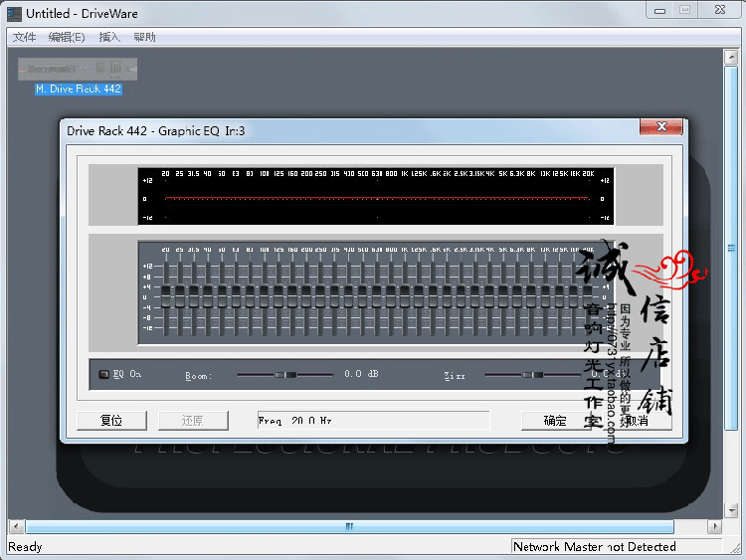The width and height of the screenshot is (746, 560).
Task: Click the 80 Hz band fader
Action: [250, 296]
